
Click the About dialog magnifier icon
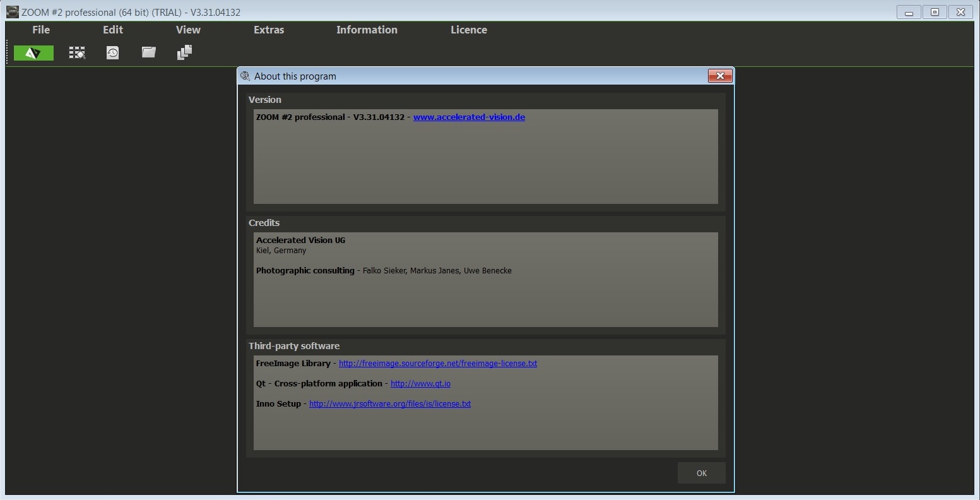point(245,76)
